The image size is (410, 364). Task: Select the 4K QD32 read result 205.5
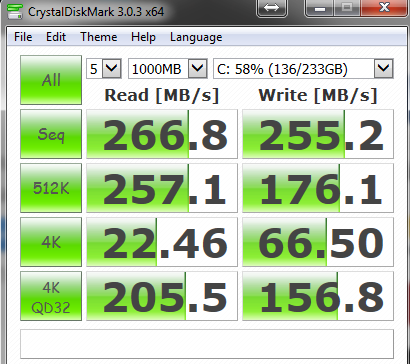[x=162, y=296]
